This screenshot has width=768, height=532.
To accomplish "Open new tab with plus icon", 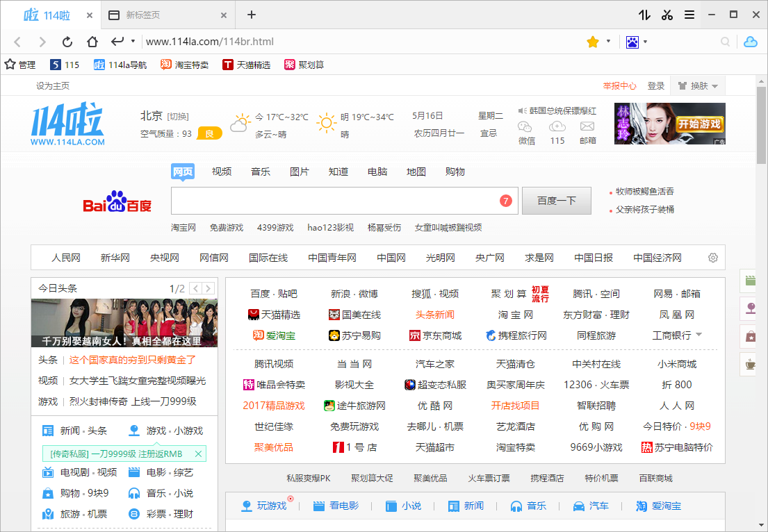I will (252, 15).
